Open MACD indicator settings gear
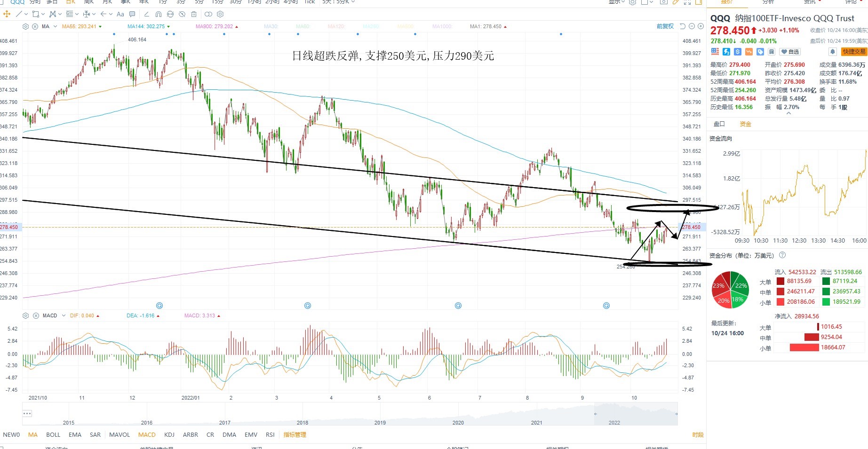Image resolution: width=868 pixels, height=449 pixels. (26, 315)
